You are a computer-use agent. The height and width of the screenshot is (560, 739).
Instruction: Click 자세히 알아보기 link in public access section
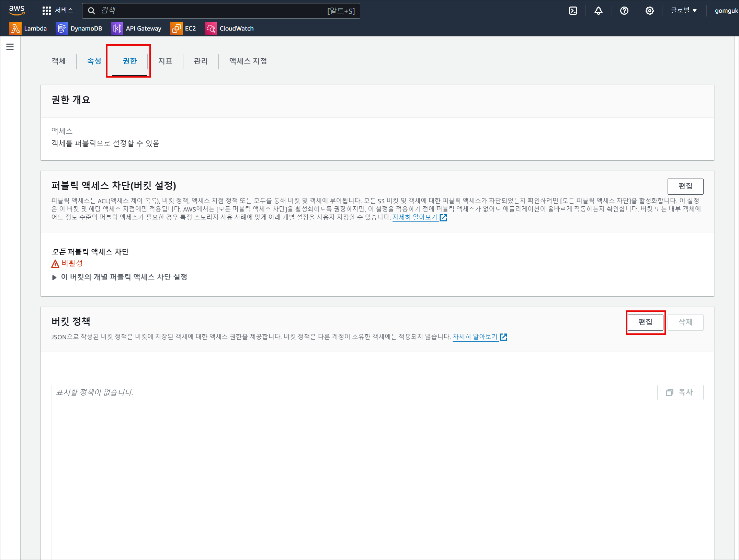415,217
